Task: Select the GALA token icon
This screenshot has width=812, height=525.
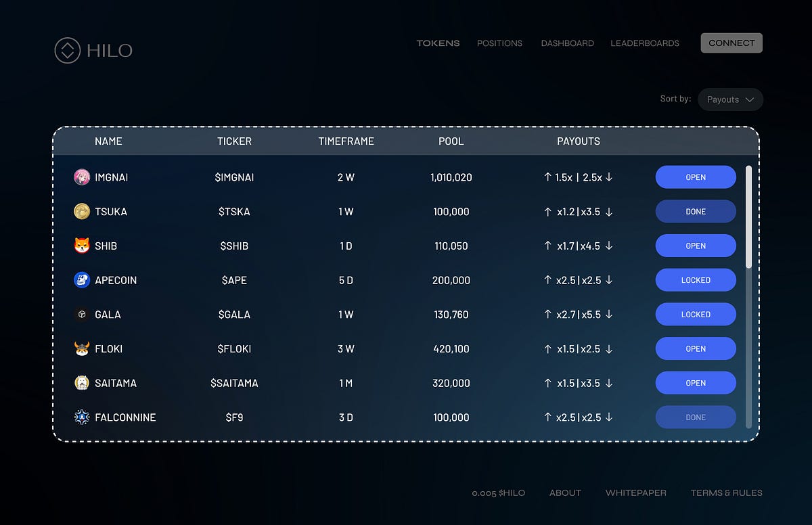Action: point(81,314)
